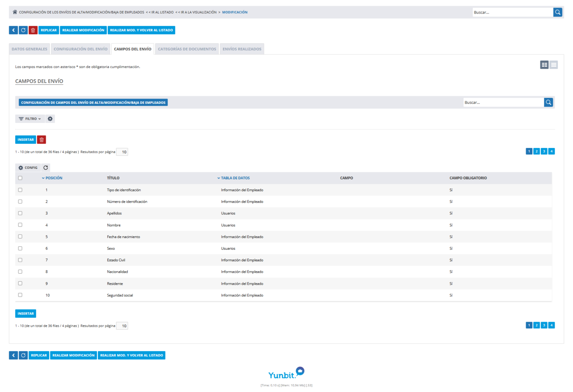Click red trash icon beside Insertar
Screen dimensions: 573x392
pos(41,140)
